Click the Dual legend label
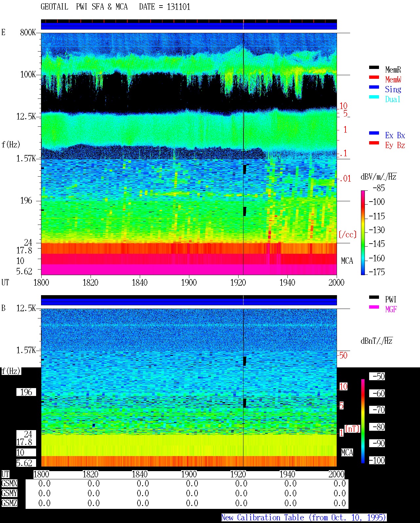The height and width of the screenshot is (523, 420). click(x=393, y=99)
